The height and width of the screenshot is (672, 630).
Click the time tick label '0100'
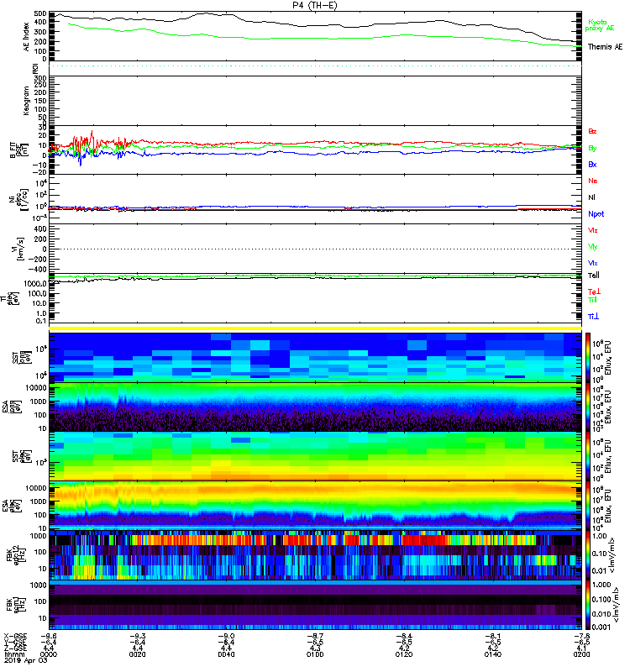click(315, 654)
